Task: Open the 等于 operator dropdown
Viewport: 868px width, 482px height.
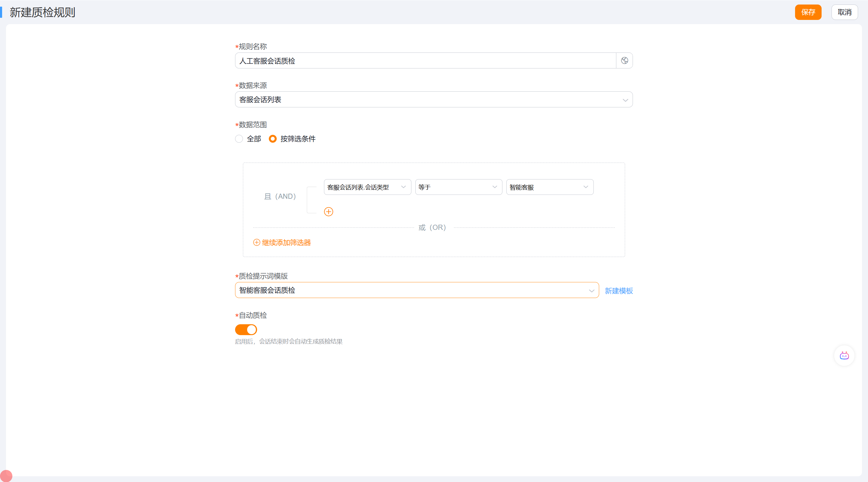Action: click(458, 187)
